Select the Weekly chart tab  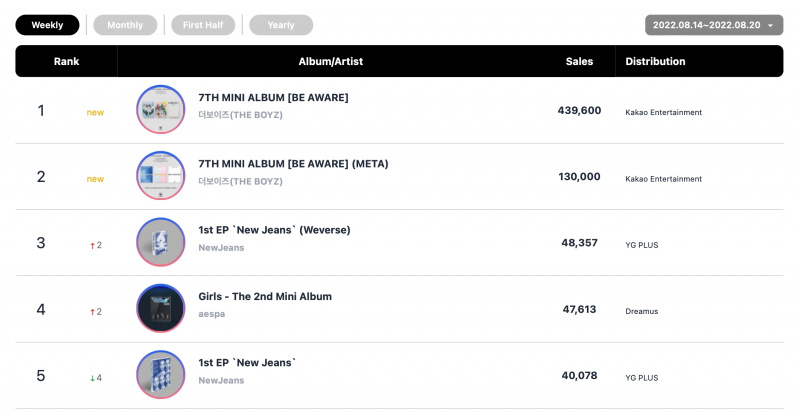click(x=47, y=25)
